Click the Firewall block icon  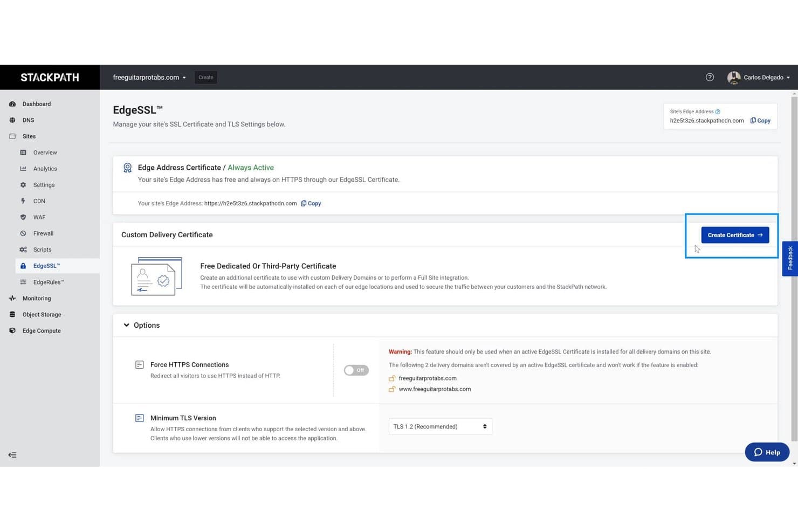pyautogui.click(x=23, y=233)
